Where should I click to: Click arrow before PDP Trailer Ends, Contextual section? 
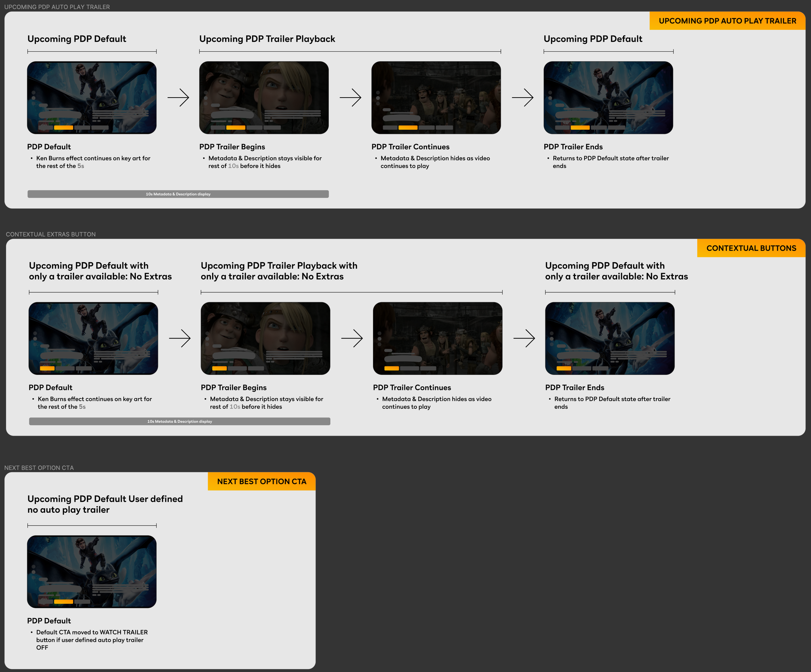pyautogui.click(x=524, y=338)
